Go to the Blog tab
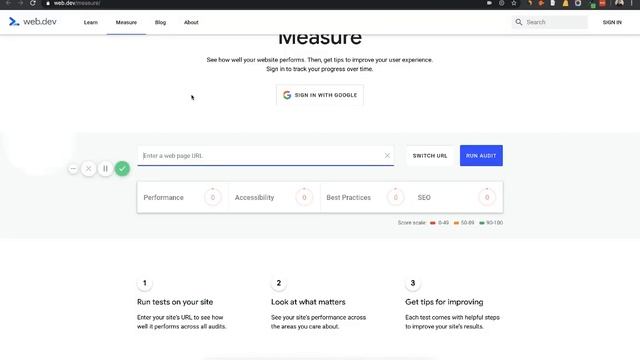 (160, 22)
